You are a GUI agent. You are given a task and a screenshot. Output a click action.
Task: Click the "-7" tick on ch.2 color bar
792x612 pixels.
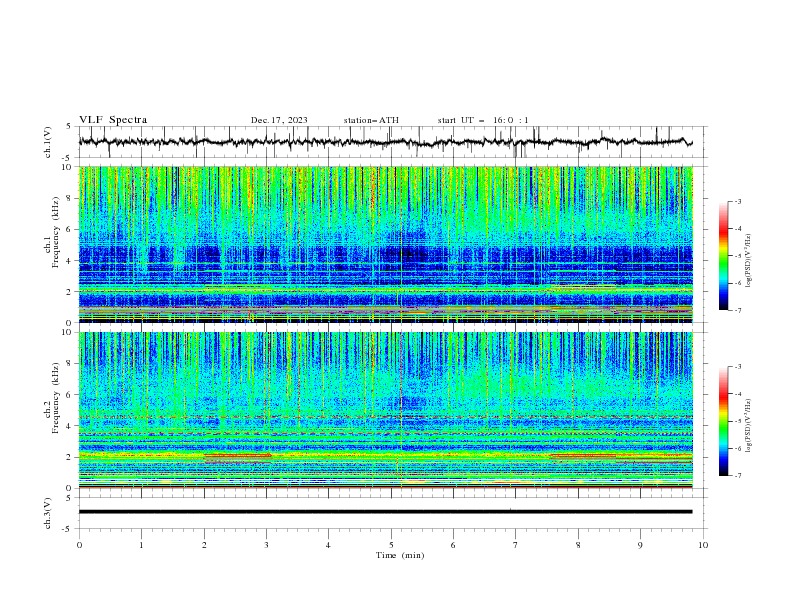(x=738, y=476)
